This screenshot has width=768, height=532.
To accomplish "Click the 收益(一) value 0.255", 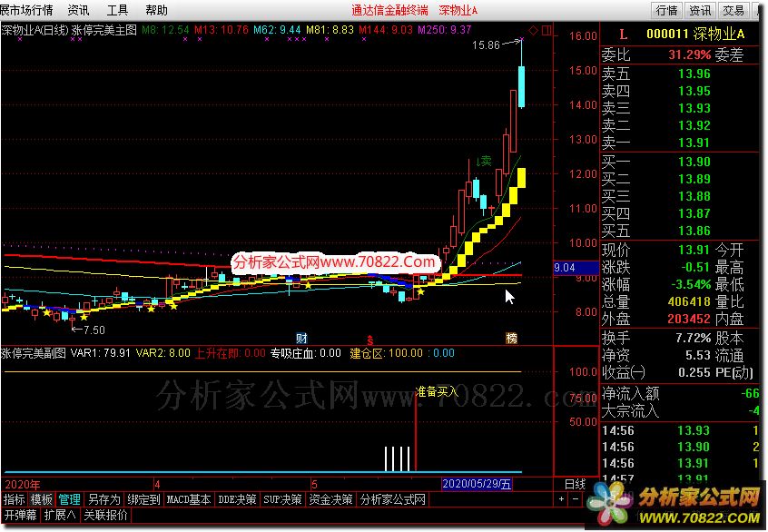I will click(x=694, y=373).
